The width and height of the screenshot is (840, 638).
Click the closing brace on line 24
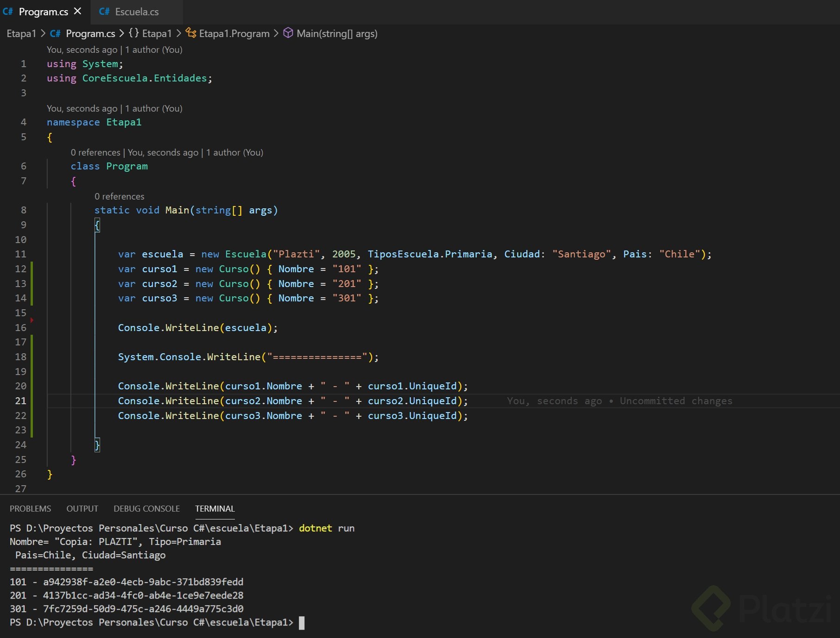pos(97,445)
